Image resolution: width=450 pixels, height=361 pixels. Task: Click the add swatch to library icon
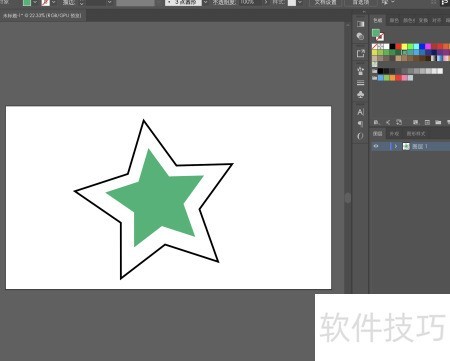point(399,122)
